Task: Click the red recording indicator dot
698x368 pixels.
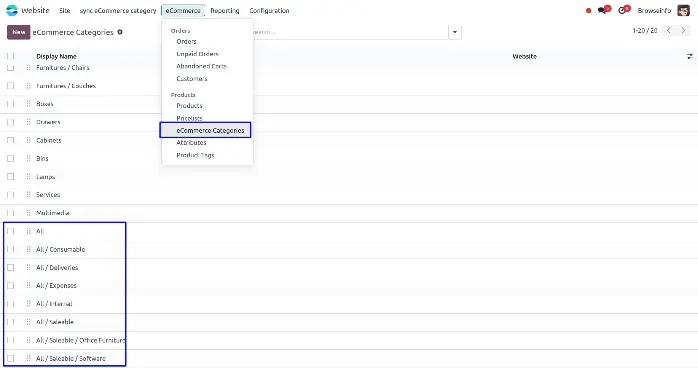Action: (x=588, y=10)
